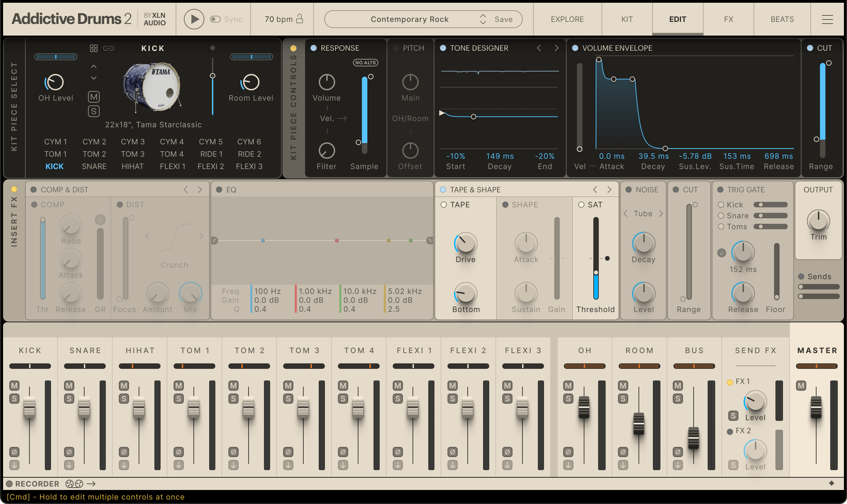Click the Drive knob in TAPE section
This screenshot has width=847, height=504.
466,244
